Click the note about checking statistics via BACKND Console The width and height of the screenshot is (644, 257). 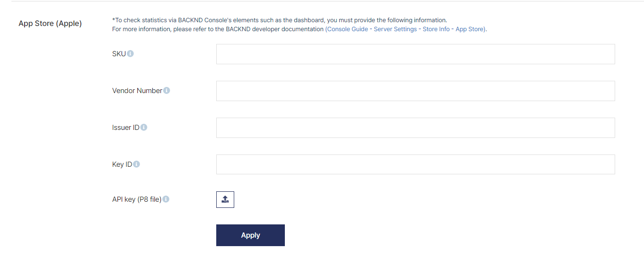click(279, 20)
